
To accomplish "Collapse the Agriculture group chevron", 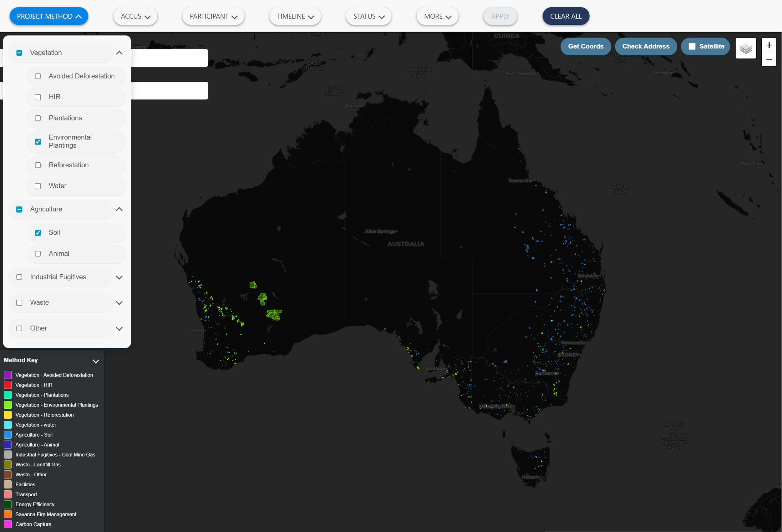I will [119, 209].
